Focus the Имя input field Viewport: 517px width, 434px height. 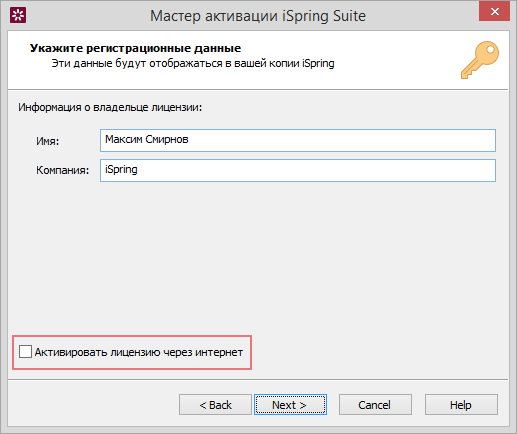[x=298, y=140]
